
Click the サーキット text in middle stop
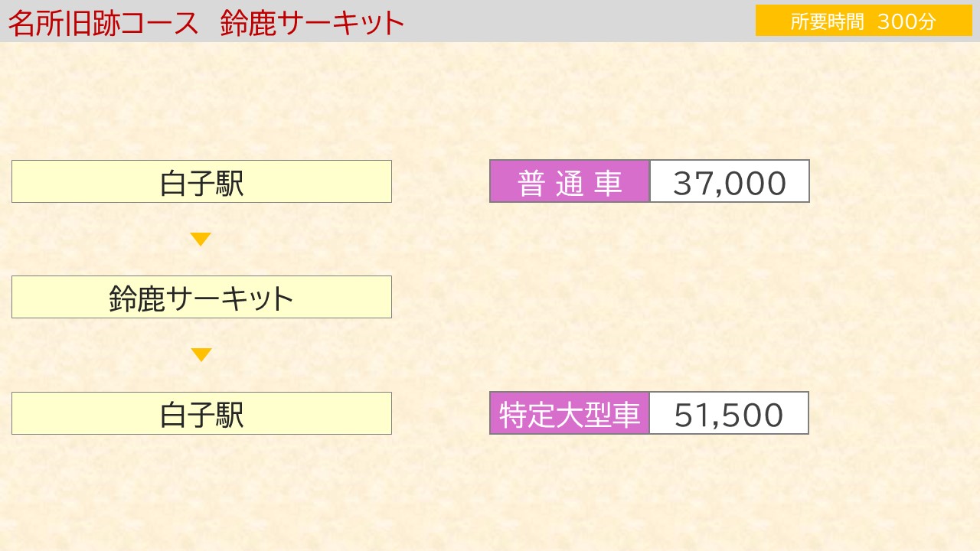pos(231,298)
